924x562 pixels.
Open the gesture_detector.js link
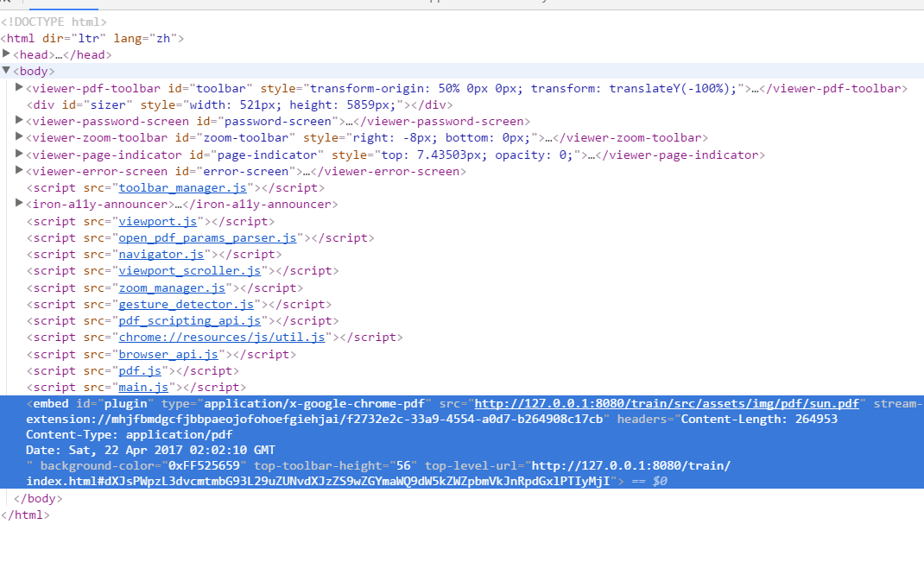click(x=187, y=305)
